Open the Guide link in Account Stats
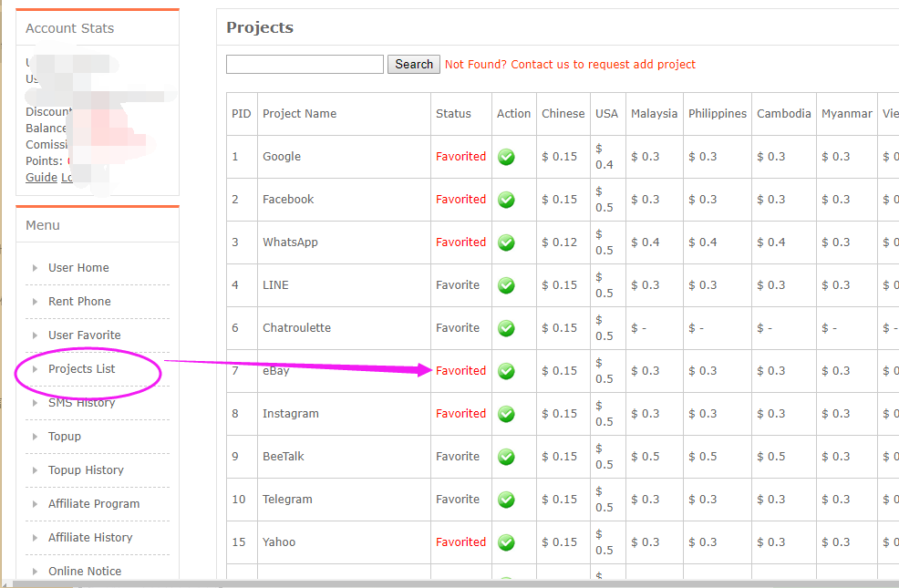 tap(41, 178)
